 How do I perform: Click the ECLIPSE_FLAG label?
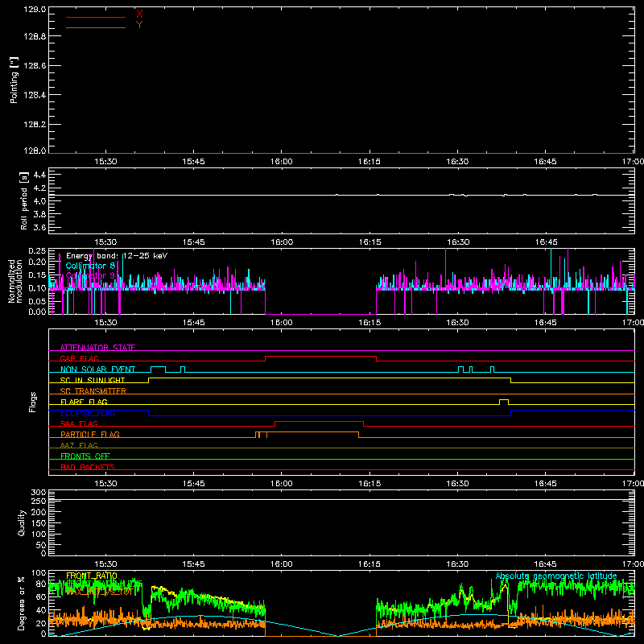pos(88,413)
